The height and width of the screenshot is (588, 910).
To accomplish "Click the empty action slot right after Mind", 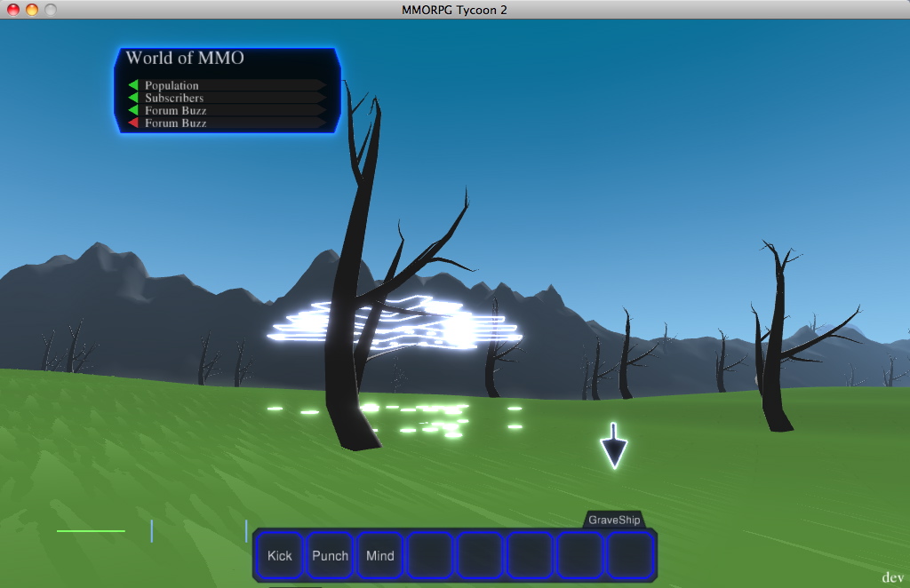I will pos(430,555).
